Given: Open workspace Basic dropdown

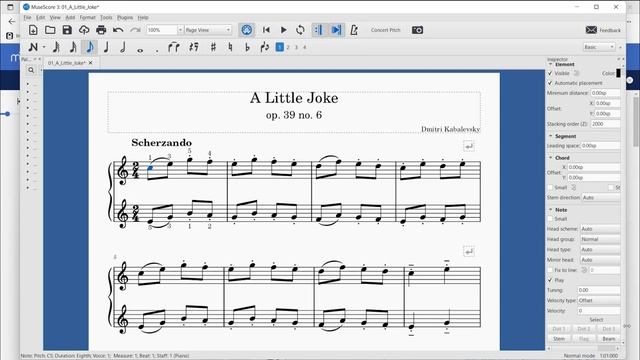Looking at the screenshot, I should 599,47.
